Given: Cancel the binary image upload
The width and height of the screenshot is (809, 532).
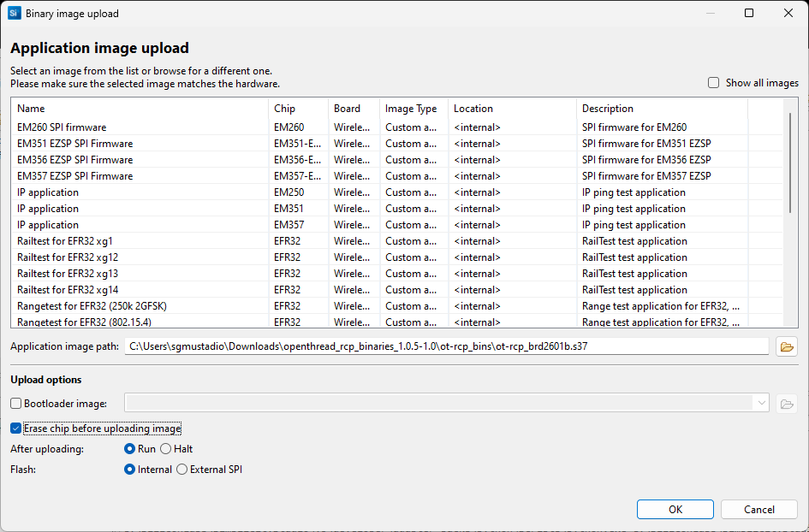Looking at the screenshot, I should pyautogui.click(x=758, y=509).
